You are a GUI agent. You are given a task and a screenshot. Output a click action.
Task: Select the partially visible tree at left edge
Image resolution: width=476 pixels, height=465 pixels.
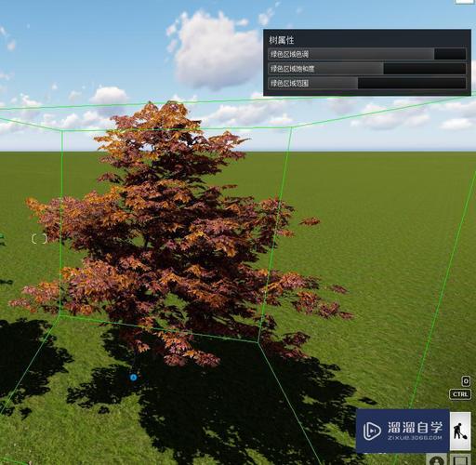[2, 240]
